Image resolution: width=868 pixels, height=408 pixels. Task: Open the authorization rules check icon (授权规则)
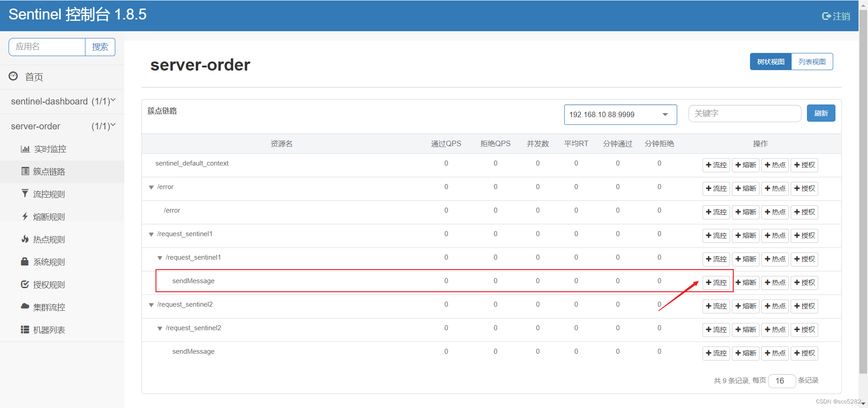pyautogui.click(x=25, y=284)
